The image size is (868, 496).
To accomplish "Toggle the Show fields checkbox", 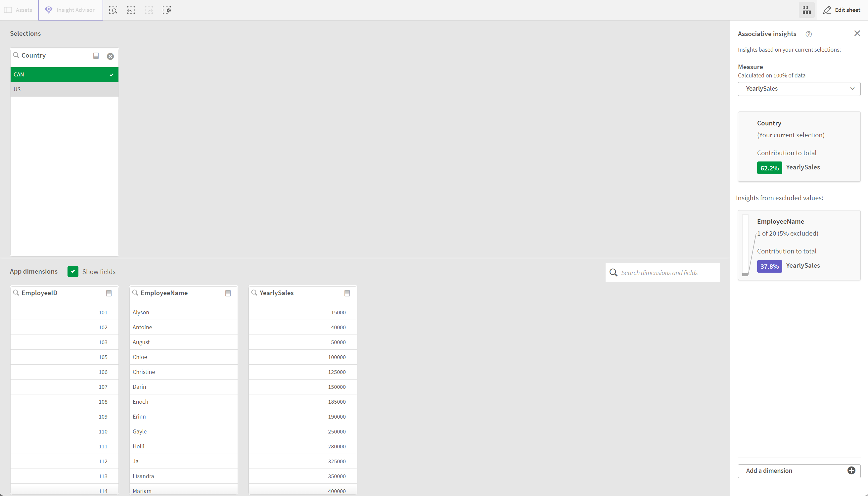I will pyautogui.click(x=73, y=271).
